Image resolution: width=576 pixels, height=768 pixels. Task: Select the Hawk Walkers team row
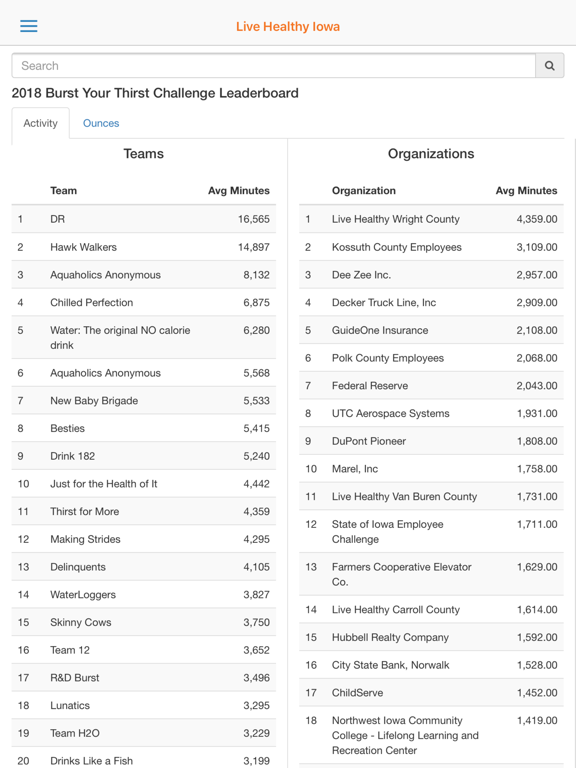coord(144,247)
